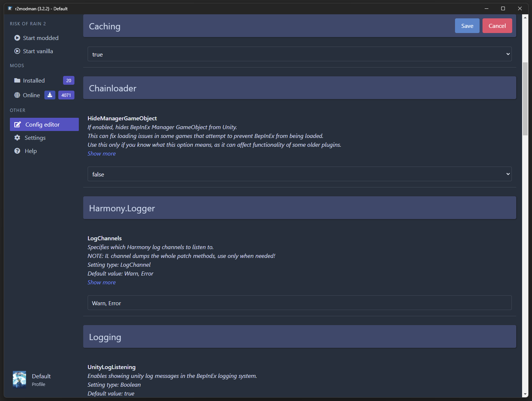The image size is (532, 401).
Task: Click the Start vanilla play icon
Action: [x=17, y=51]
